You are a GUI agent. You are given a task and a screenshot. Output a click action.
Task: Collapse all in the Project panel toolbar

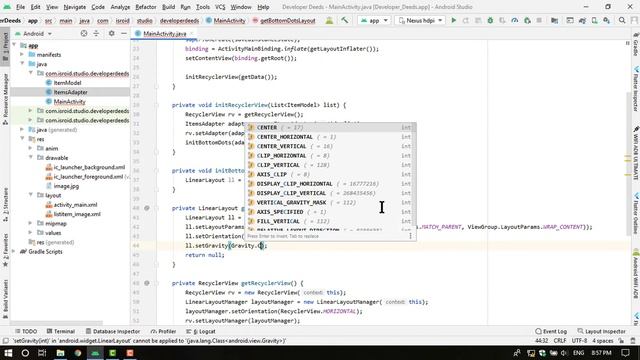(96, 33)
